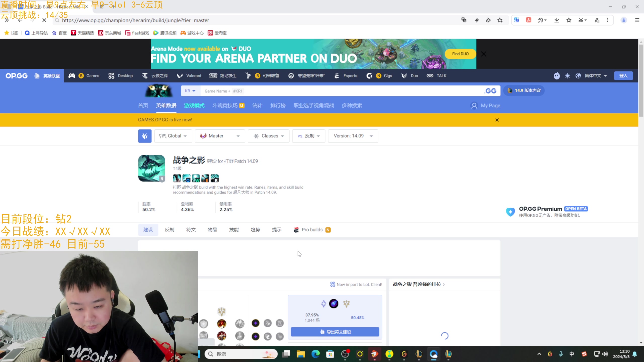Open the red PDF extension icon
The height and width of the screenshot is (362, 644).
tap(529, 20)
